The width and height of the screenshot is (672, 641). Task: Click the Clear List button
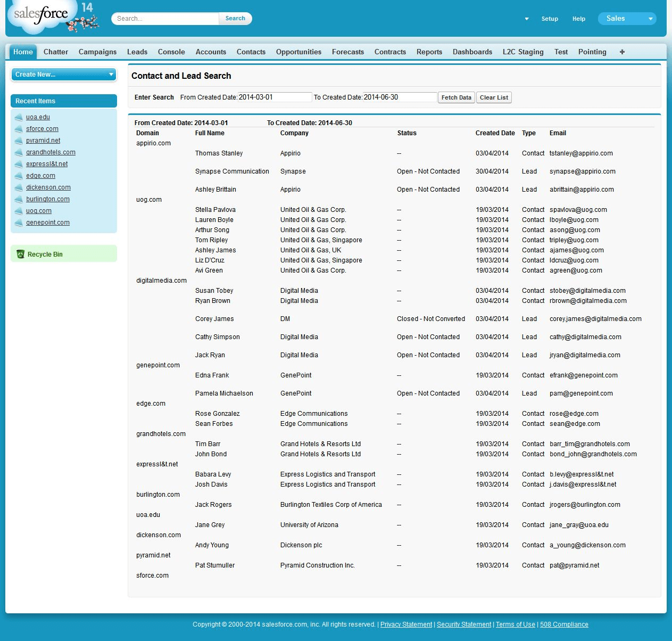(494, 97)
